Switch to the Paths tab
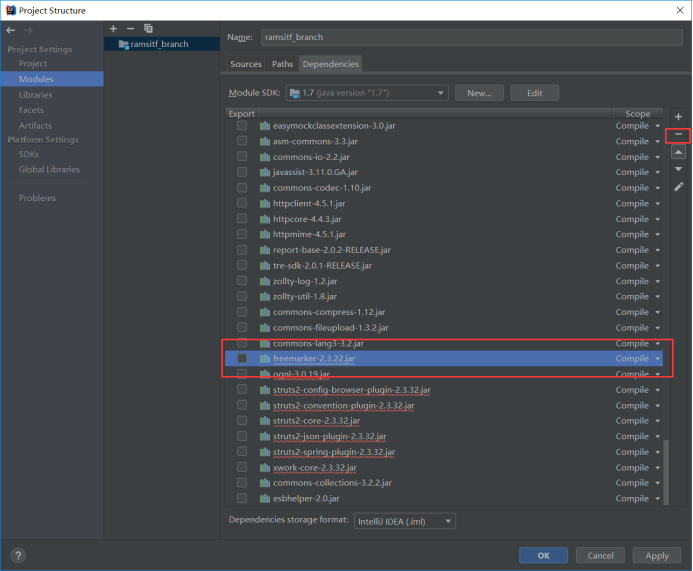The width and height of the screenshot is (693, 571). [282, 64]
